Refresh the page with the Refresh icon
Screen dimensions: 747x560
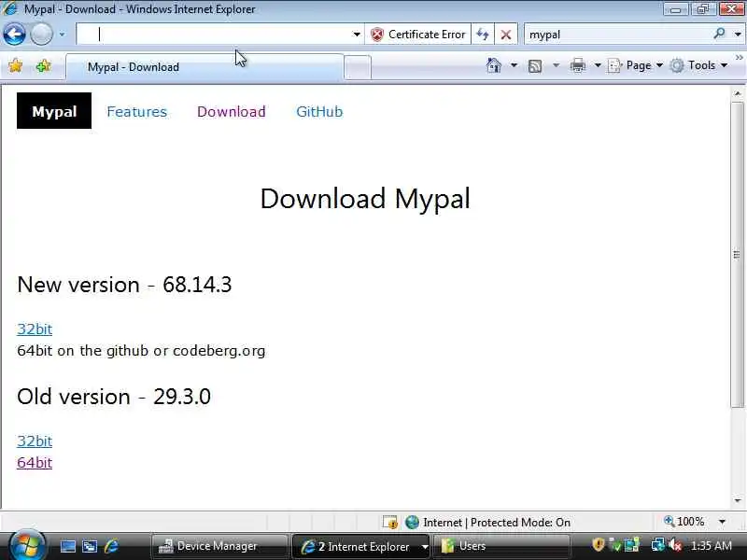pyautogui.click(x=483, y=35)
